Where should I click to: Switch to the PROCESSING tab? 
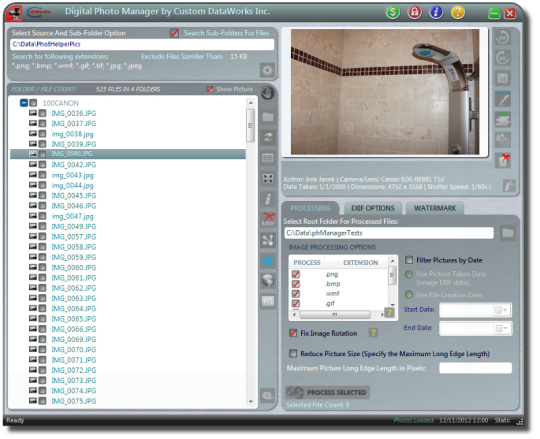[310, 208]
